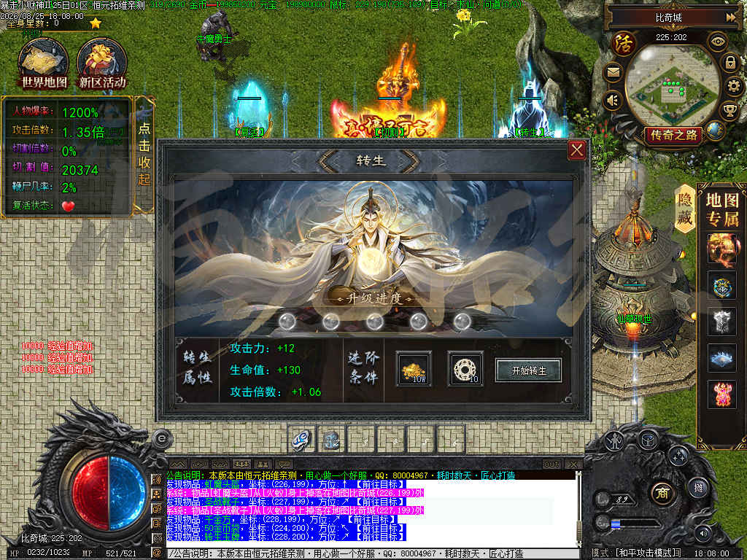
Task: Collapse the stats panel via 点击收起
Action: pos(144,155)
